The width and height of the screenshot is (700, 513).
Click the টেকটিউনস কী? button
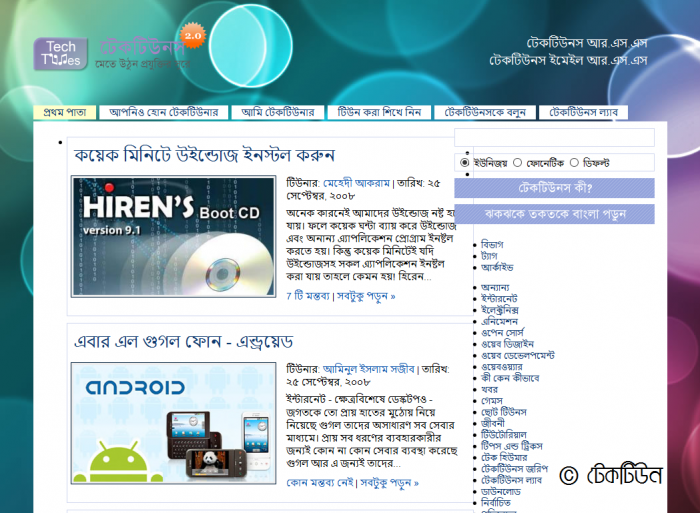(x=554, y=188)
